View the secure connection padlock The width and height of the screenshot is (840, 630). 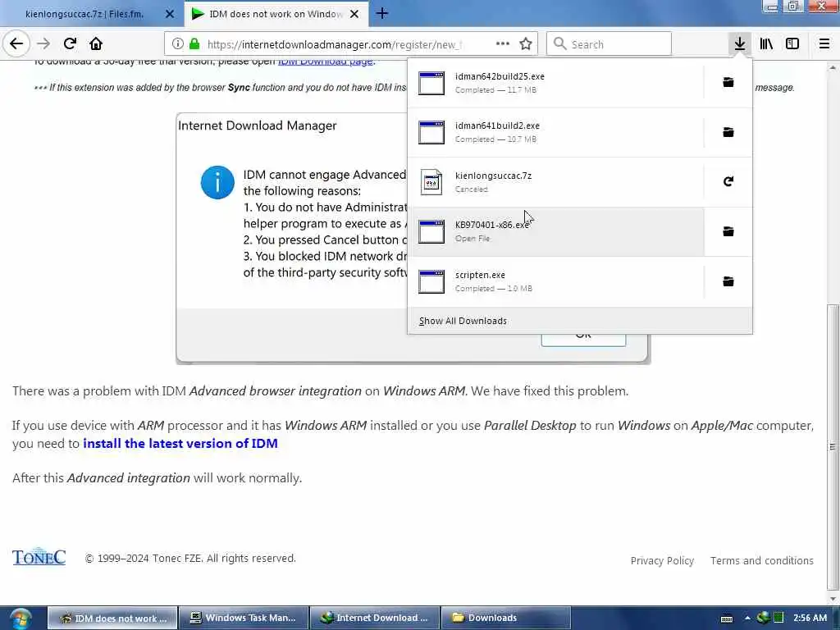pyautogui.click(x=194, y=44)
